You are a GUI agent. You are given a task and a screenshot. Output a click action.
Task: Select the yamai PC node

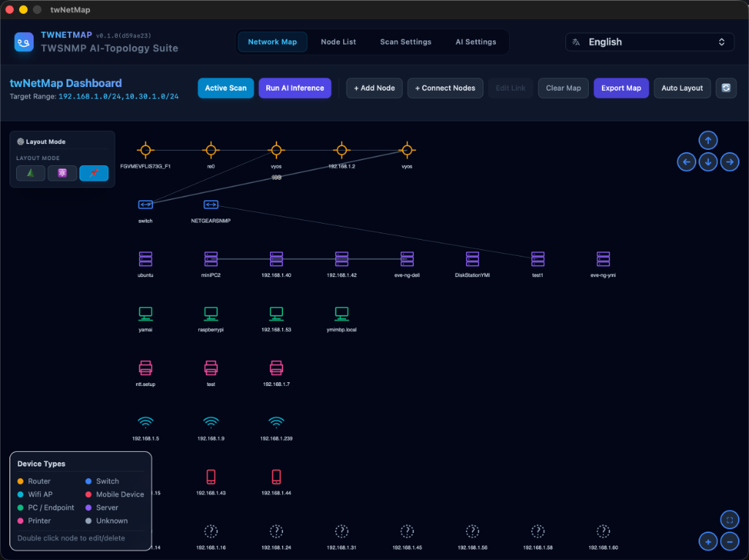146,314
